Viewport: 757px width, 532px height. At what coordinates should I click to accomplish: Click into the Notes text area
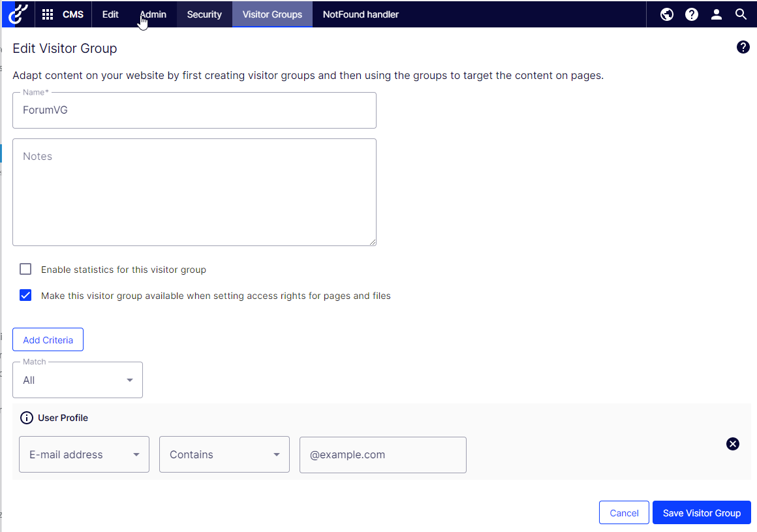[x=194, y=192]
